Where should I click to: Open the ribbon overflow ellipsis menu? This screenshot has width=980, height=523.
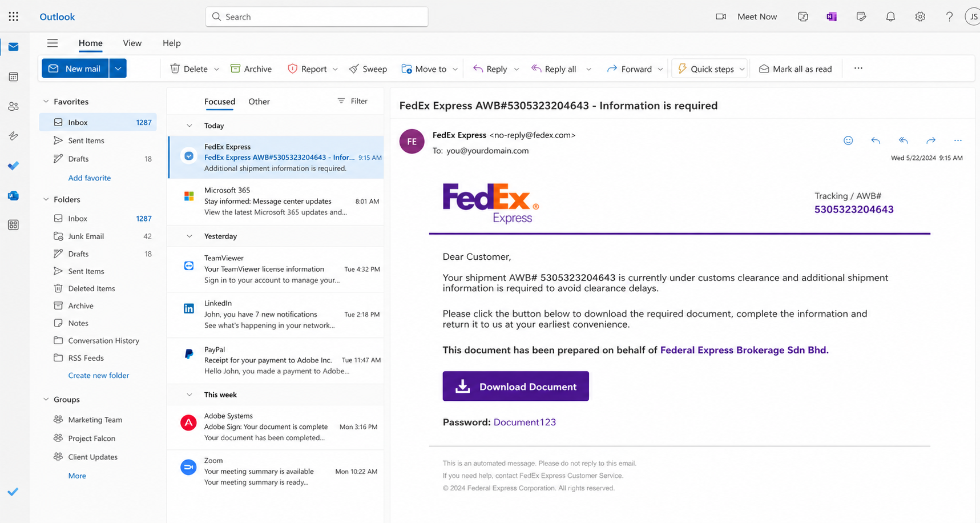(x=858, y=69)
